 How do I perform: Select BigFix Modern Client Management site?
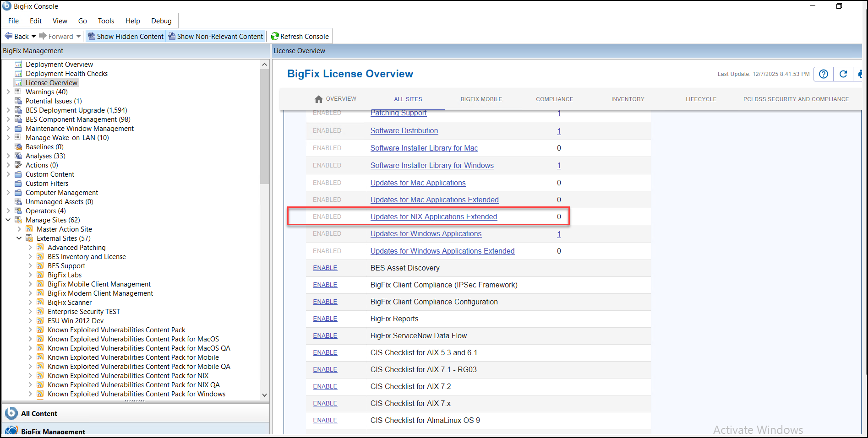100,293
